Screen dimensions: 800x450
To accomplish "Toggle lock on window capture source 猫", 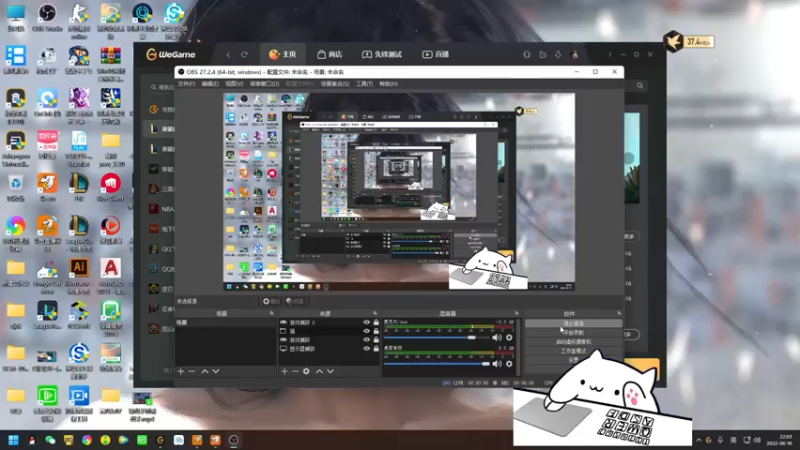I will (376, 331).
